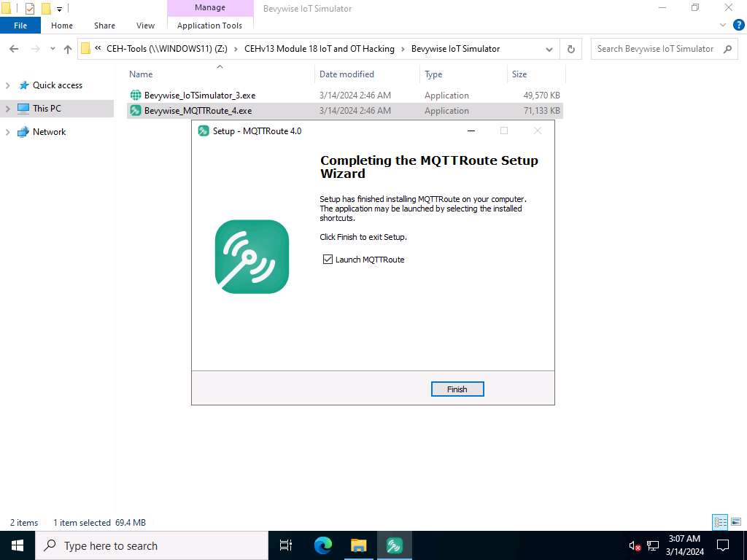Go forward in Explorer navigation
This screenshot has width=747, height=560.
35,49
